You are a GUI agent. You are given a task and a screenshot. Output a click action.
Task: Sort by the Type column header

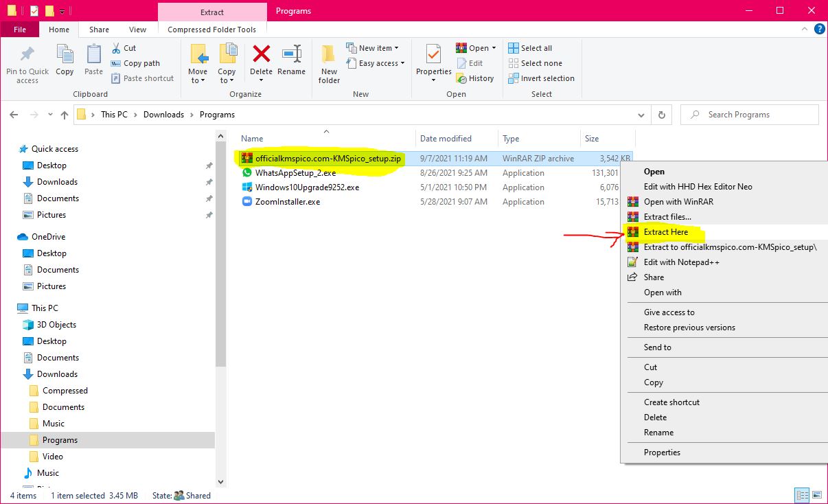tap(511, 138)
